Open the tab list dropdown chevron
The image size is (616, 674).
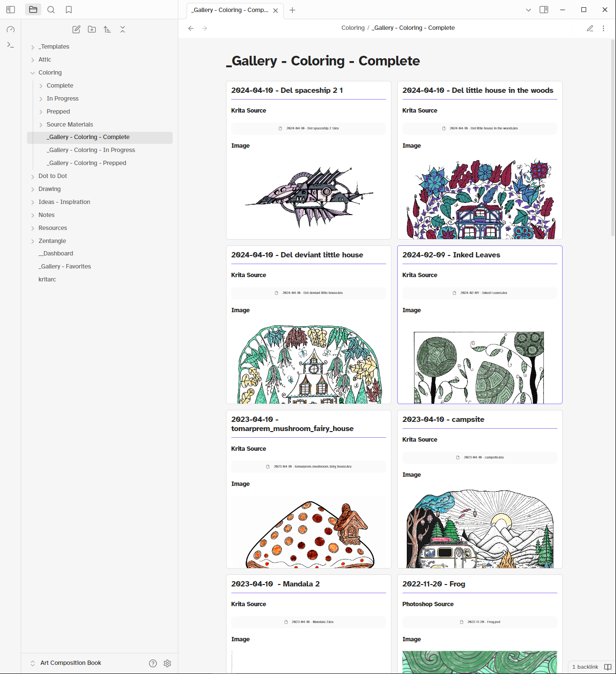(528, 9)
